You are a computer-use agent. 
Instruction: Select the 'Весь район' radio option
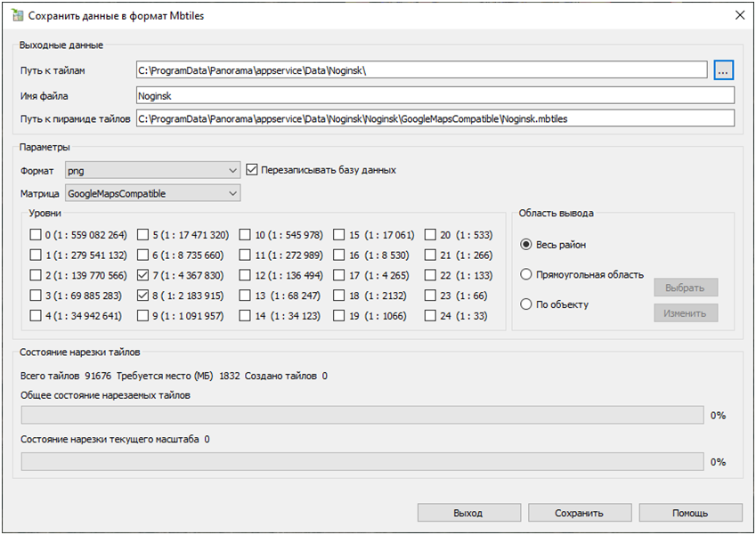coord(526,245)
